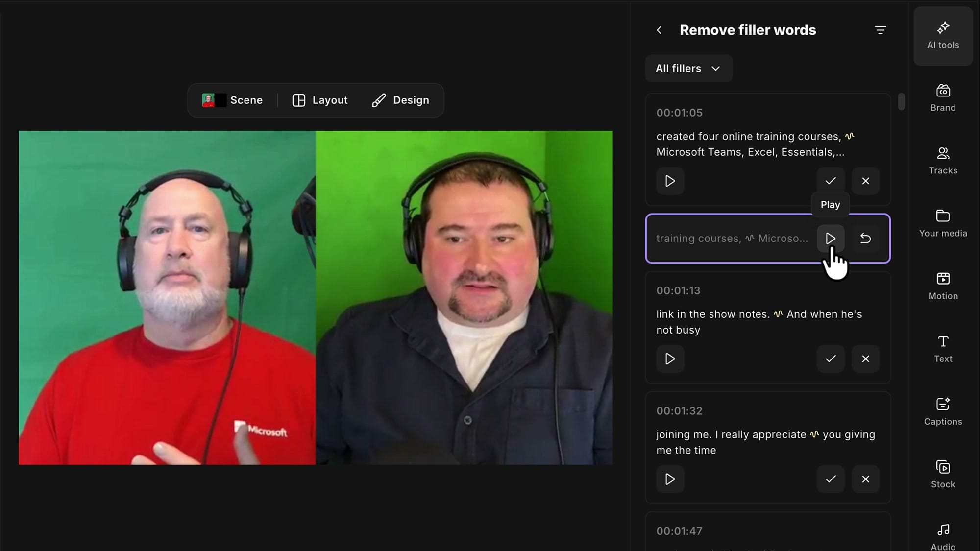
Task: Open Your media folder panel
Action: [943, 223]
